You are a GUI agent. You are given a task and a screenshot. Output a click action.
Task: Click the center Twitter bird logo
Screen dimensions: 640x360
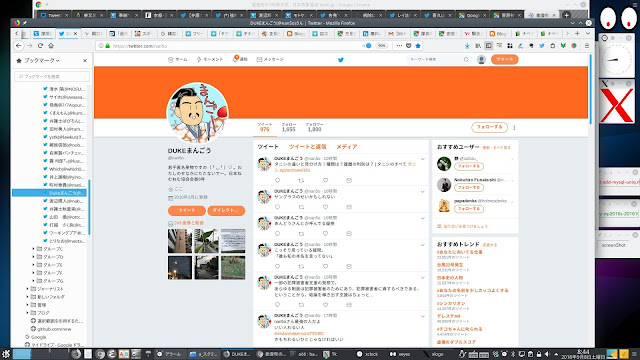tap(341, 60)
